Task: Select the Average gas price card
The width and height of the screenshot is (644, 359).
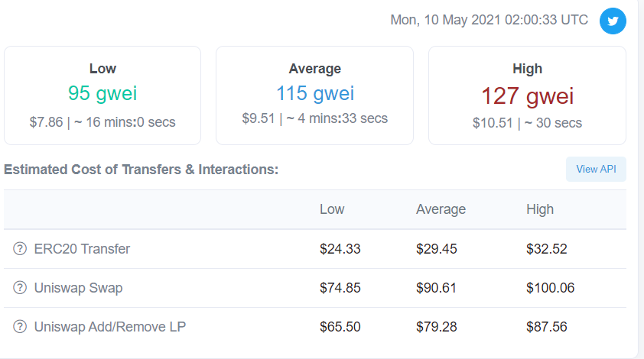Action: tap(314, 95)
